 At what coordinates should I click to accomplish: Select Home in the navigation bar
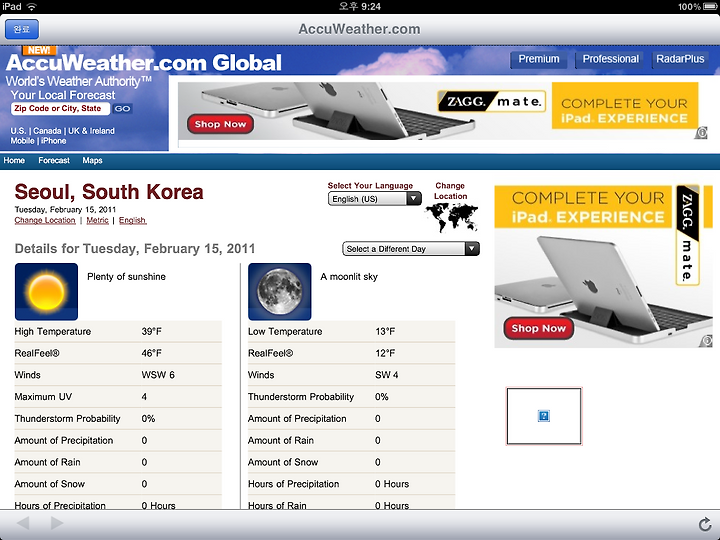pos(14,160)
